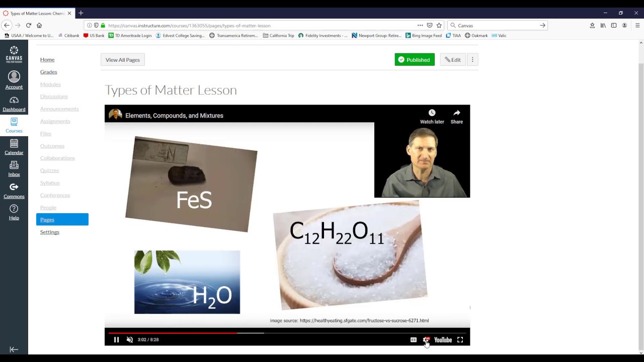Open the Announcements course link
The height and width of the screenshot is (362, 644).
coord(59,109)
